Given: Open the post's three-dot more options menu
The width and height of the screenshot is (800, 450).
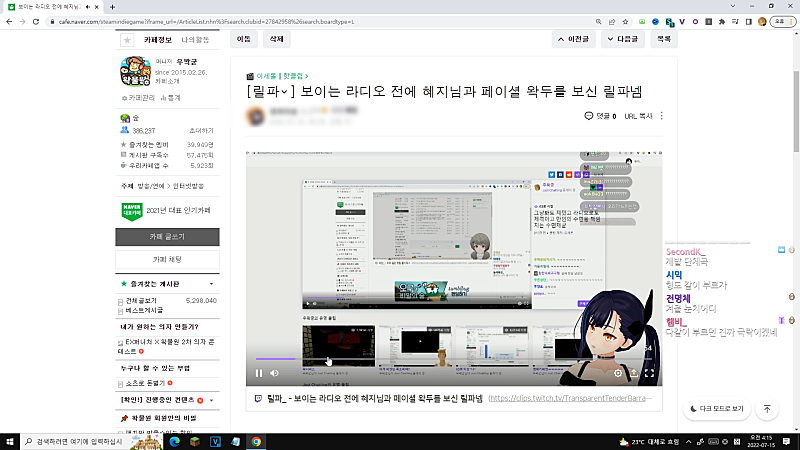Looking at the screenshot, I should tap(661, 116).
